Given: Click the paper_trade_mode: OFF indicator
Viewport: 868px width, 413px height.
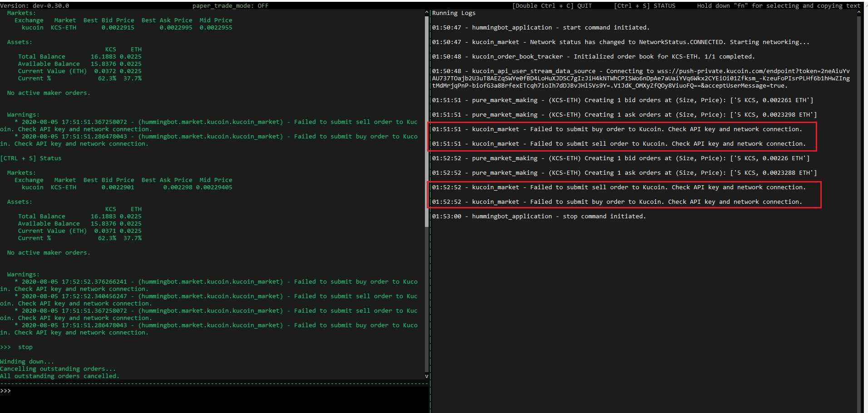Looking at the screenshot, I should tap(230, 6).
